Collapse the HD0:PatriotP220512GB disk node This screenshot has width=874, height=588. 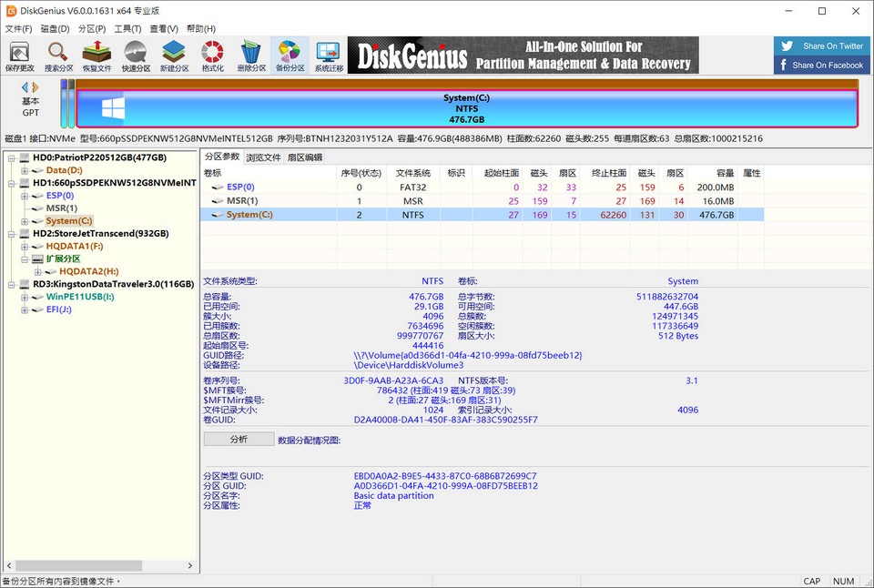[11, 157]
